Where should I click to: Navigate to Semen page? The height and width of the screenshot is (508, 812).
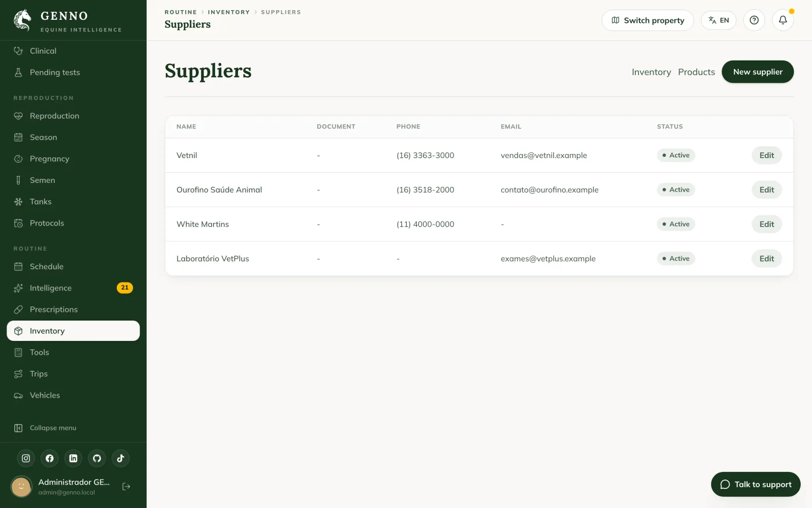tap(73, 180)
